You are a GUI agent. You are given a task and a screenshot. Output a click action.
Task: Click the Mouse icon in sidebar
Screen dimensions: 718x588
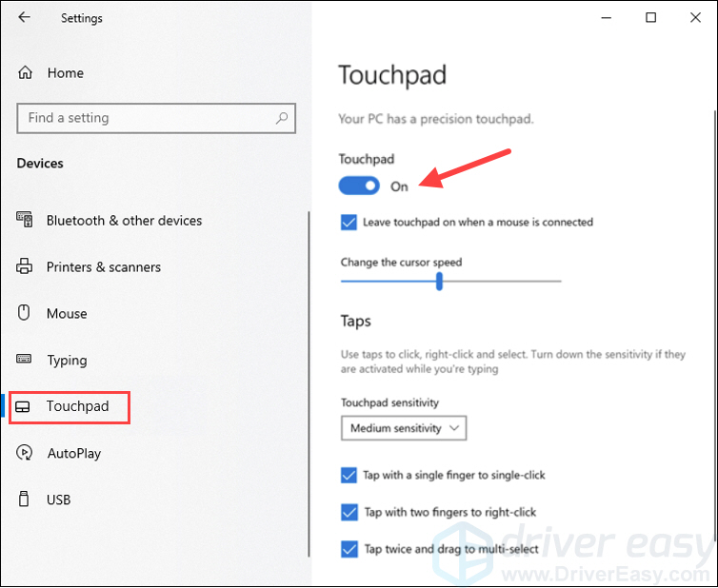coord(24,312)
